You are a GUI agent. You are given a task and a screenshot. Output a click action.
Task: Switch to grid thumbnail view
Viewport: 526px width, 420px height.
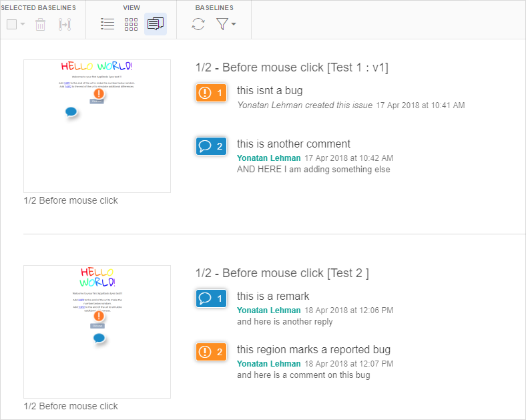[131, 24]
